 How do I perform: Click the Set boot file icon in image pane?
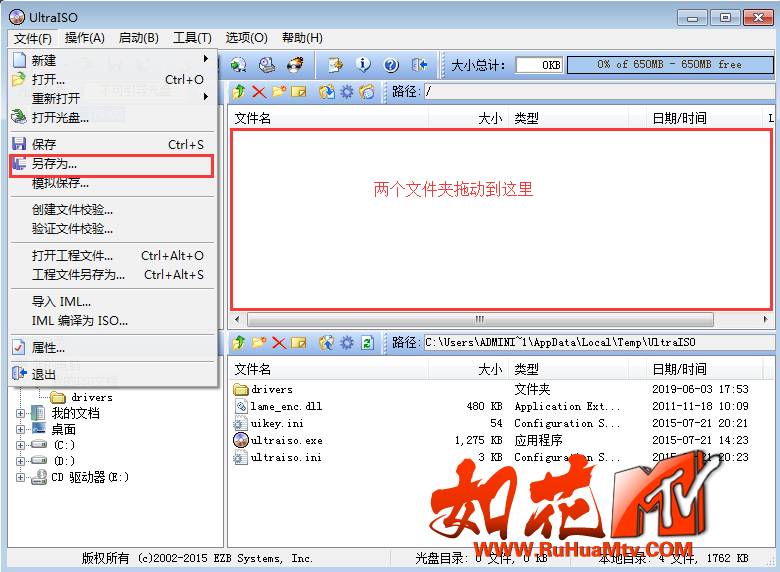(367, 92)
